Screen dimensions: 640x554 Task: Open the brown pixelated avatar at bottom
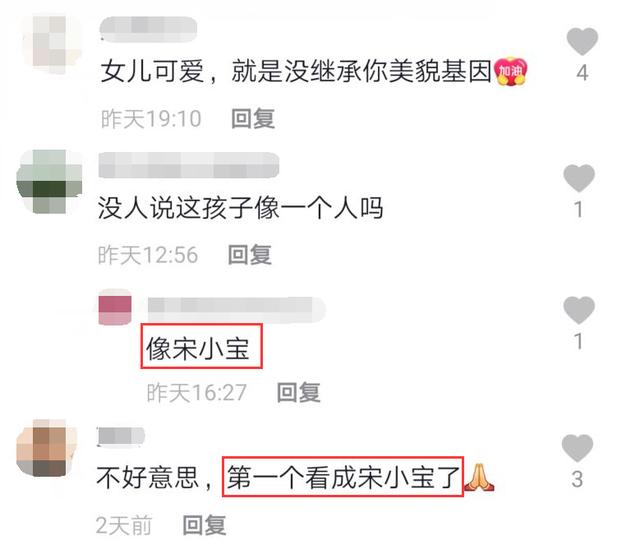pos(47,448)
